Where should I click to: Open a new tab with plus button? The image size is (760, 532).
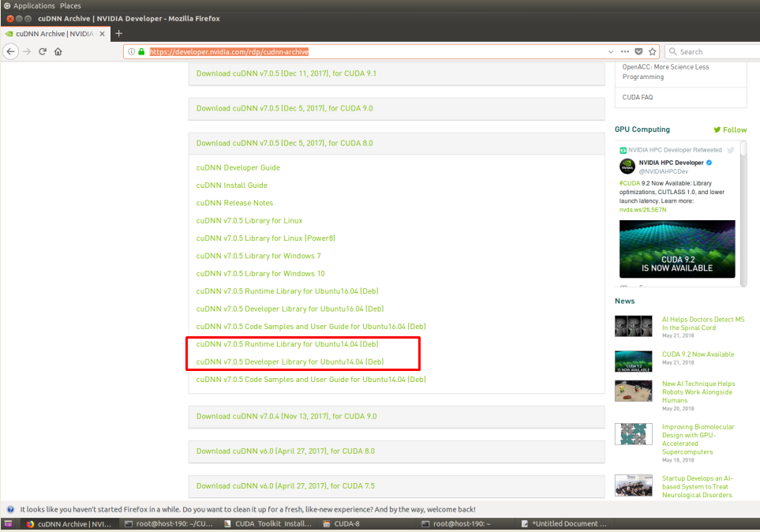[x=118, y=33]
